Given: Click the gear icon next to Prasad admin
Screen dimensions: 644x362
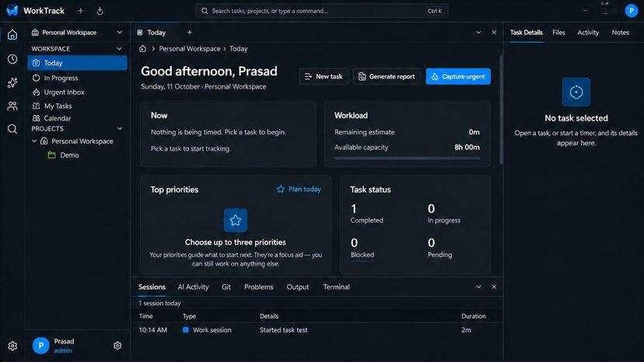Looking at the screenshot, I should pos(117,346).
